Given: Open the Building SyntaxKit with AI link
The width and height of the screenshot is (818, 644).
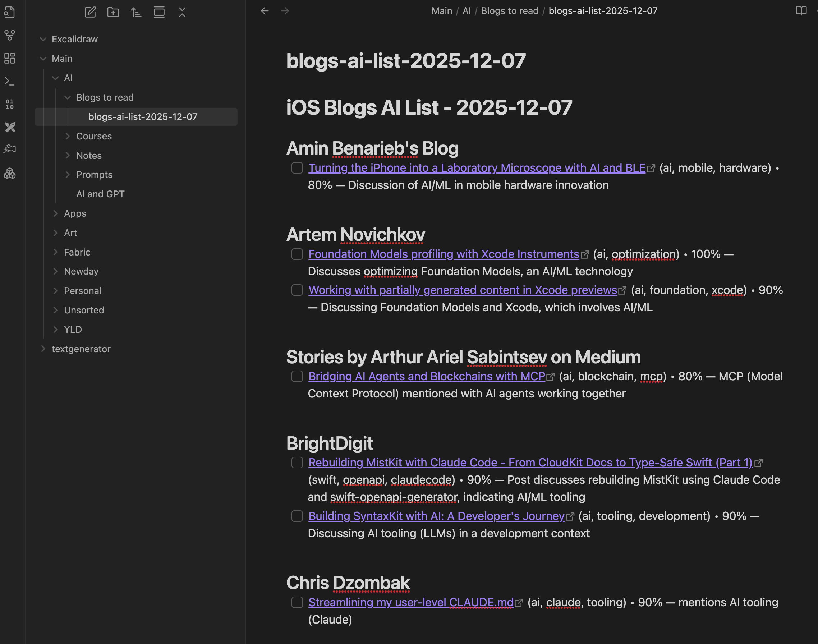Looking at the screenshot, I should pos(436,516).
